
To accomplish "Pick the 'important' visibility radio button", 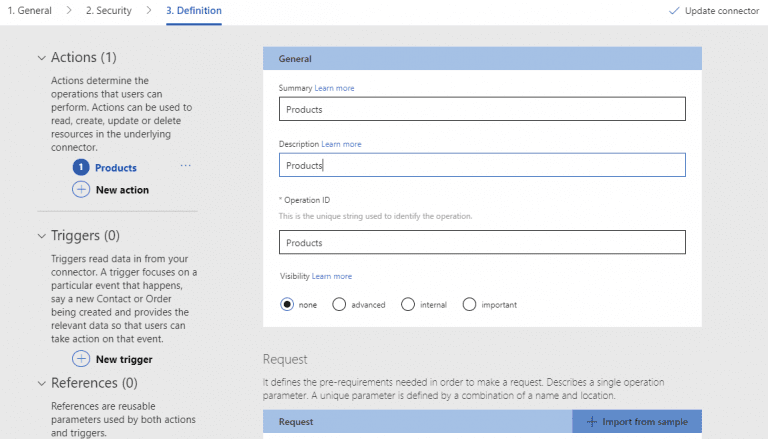I will click(x=469, y=304).
